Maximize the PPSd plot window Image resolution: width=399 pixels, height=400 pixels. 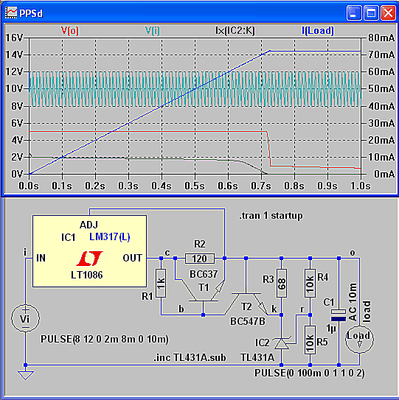click(371, 13)
